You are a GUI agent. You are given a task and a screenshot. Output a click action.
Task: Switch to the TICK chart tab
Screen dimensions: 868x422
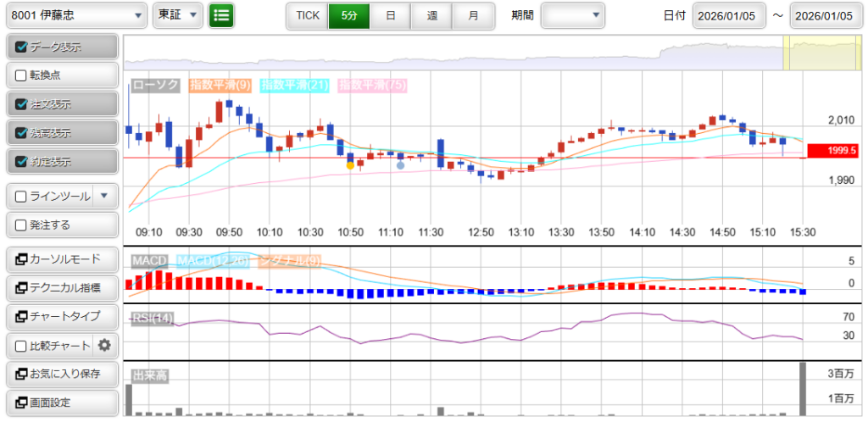[307, 15]
